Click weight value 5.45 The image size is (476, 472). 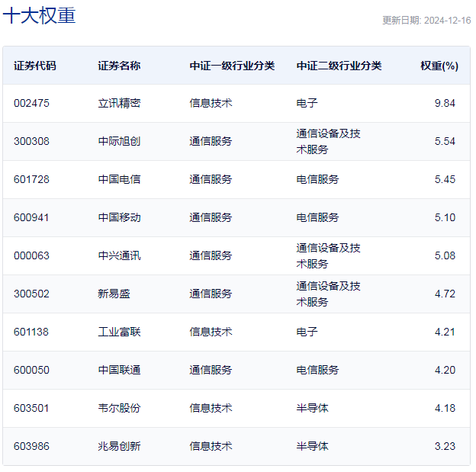click(x=445, y=179)
